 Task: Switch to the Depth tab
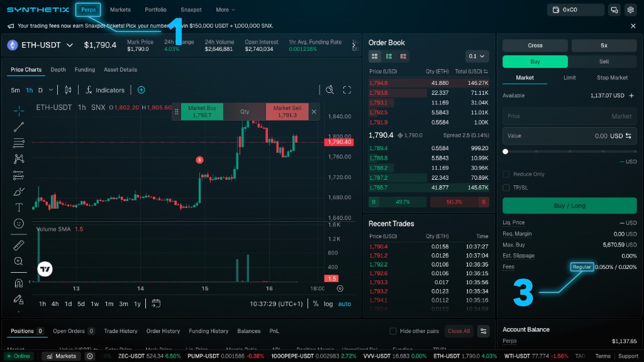(x=58, y=70)
